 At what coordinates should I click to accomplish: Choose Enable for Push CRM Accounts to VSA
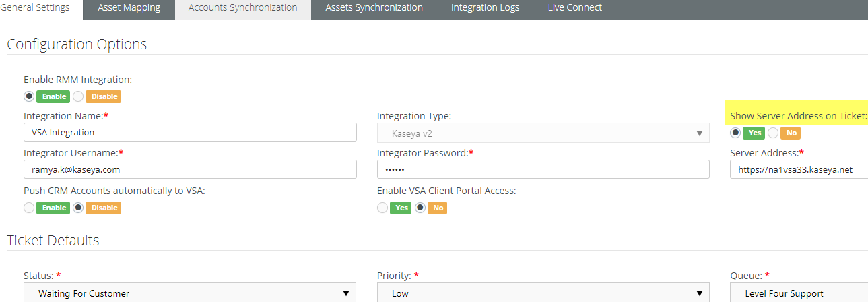pyautogui.click(x=29, y=208)
